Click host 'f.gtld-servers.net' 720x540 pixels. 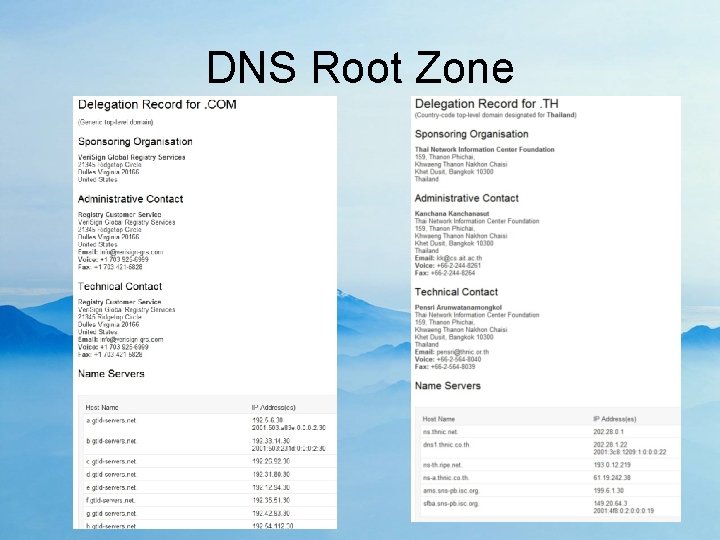click(111, 500)
